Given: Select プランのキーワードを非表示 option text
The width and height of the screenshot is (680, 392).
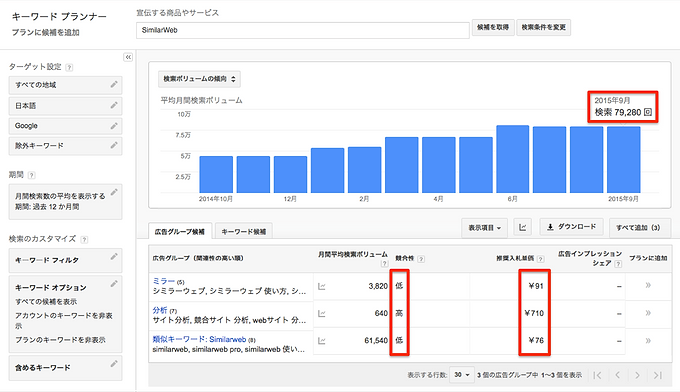Looking at the screenshot, I should coord(60,340).
